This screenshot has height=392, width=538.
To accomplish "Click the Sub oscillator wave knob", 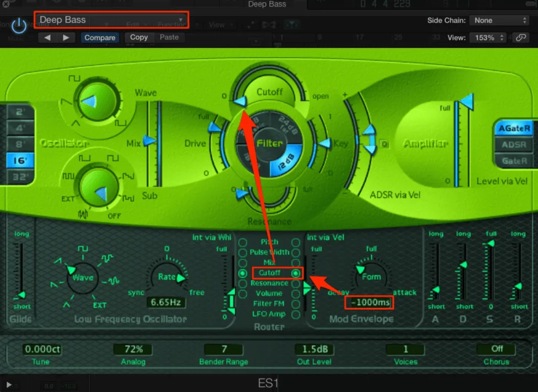I will click(x=99, y=187).
